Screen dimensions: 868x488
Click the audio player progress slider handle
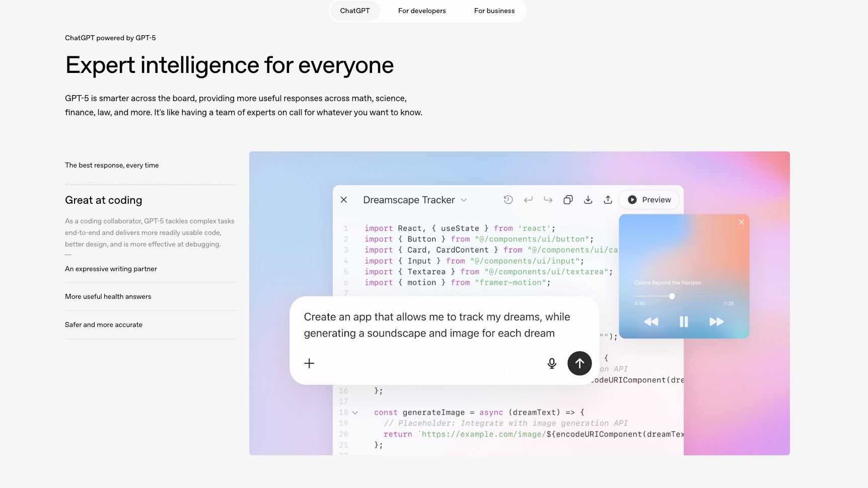pos(672,296)
